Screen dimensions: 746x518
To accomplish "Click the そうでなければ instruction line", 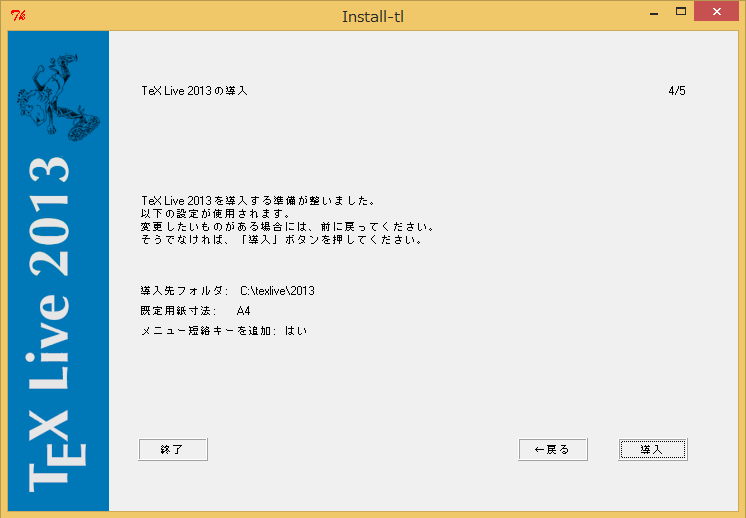I will [x=282, y=240].
